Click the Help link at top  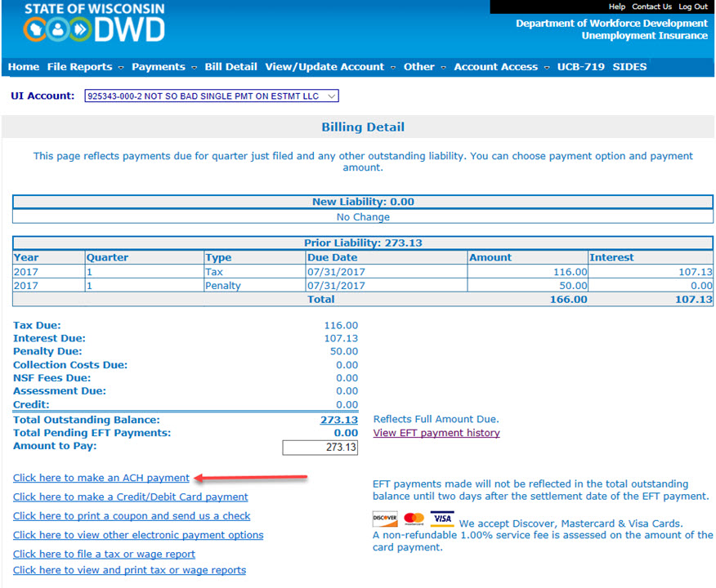coord(616,7)
